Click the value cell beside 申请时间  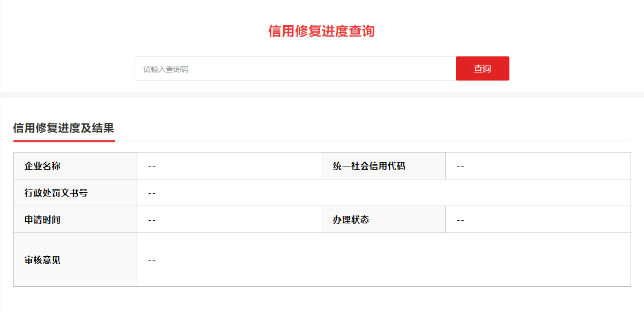(x=229, y=220)
